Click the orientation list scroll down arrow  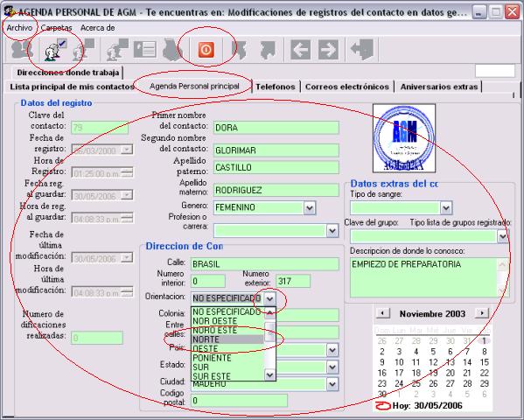tap(269, 374)
